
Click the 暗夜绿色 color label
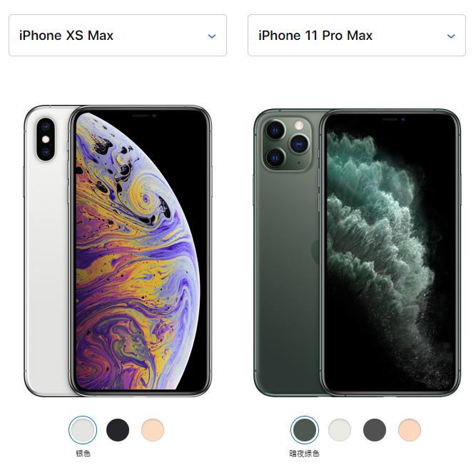coord(305,453)
